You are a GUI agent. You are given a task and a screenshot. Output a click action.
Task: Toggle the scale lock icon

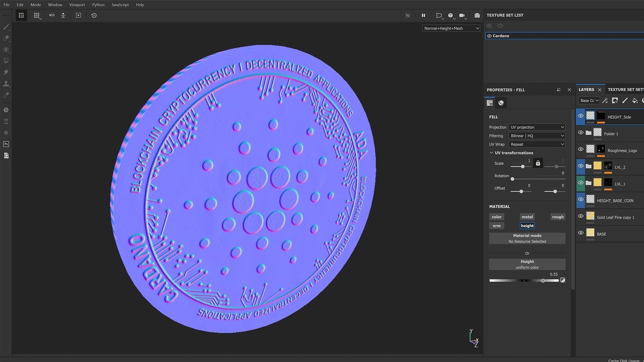pyautogui.click(x=538, y=163)
